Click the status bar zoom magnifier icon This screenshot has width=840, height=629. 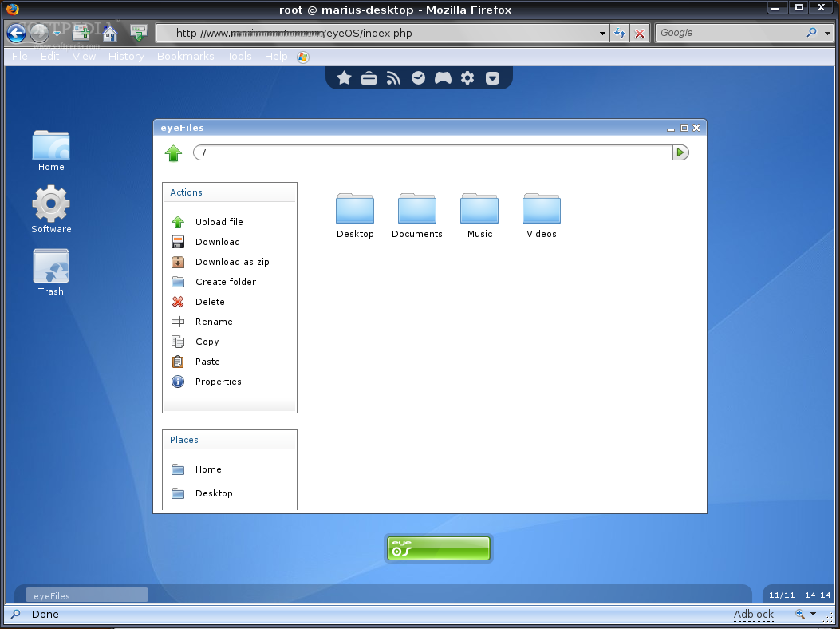800,614
